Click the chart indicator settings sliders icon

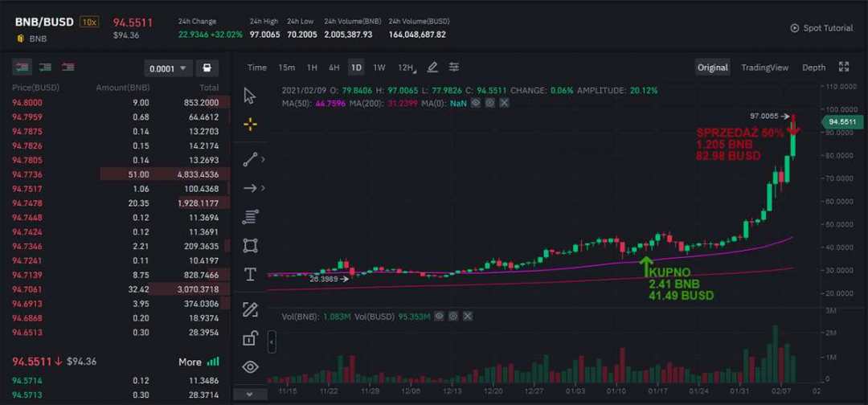tap(454, 67)
